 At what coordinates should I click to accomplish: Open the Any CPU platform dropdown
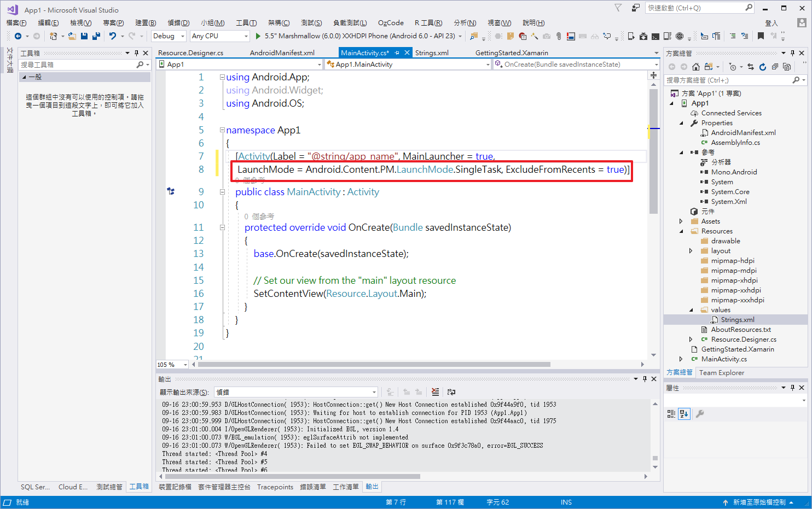pos(220,36)
